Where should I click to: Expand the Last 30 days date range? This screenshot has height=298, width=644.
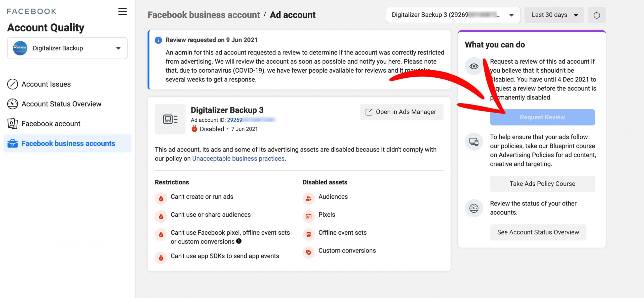(554, 15)
